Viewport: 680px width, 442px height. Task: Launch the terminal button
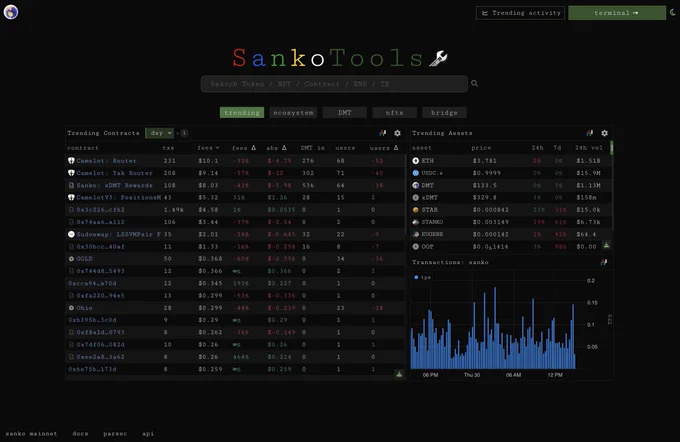[x=617, y=13]
